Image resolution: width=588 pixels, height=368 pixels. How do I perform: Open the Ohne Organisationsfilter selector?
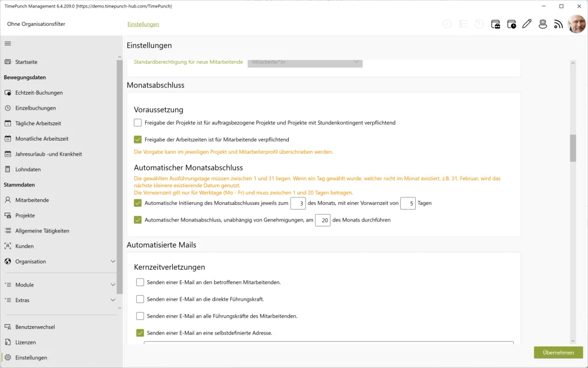pyautogui.click(x=36, y=24)
